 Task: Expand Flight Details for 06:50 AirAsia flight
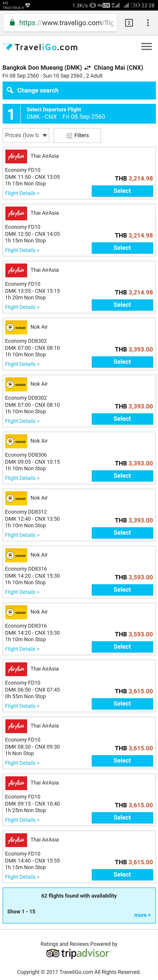click(22, 706)
